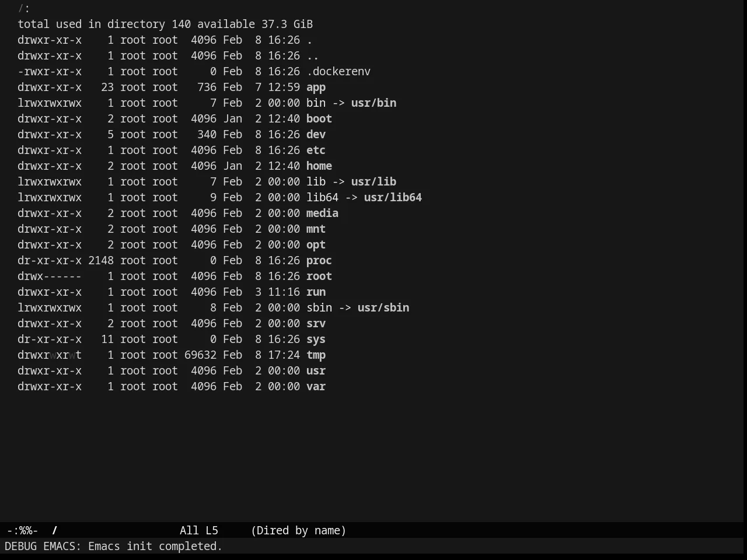
Task: Click the '-:%%-' read-only status indicator
Action: click(23, 531)
